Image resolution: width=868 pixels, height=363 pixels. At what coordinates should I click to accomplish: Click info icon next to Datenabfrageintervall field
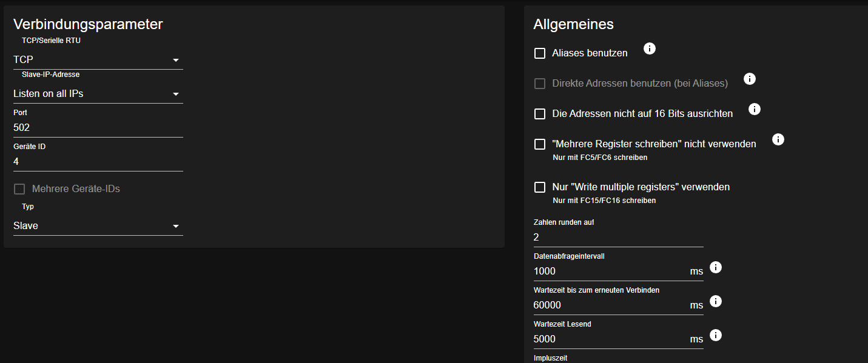coord(716,267)
